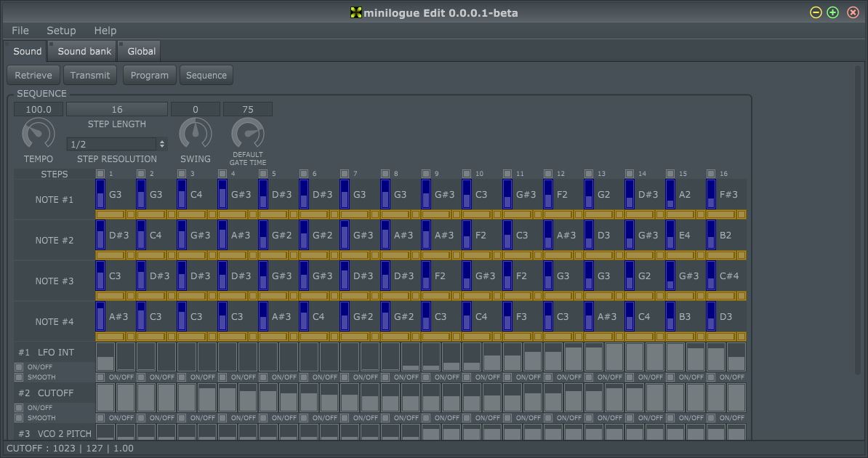The width and height of the screenshot is (868, 458).
Task: Click the gate time value field showing 75
Action: point(247,109)
